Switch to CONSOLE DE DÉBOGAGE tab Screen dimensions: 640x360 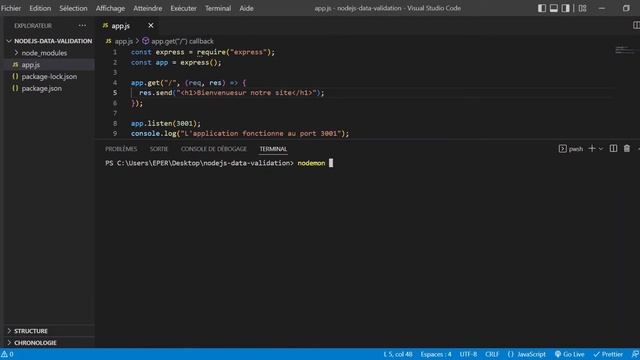coord(213,149)
